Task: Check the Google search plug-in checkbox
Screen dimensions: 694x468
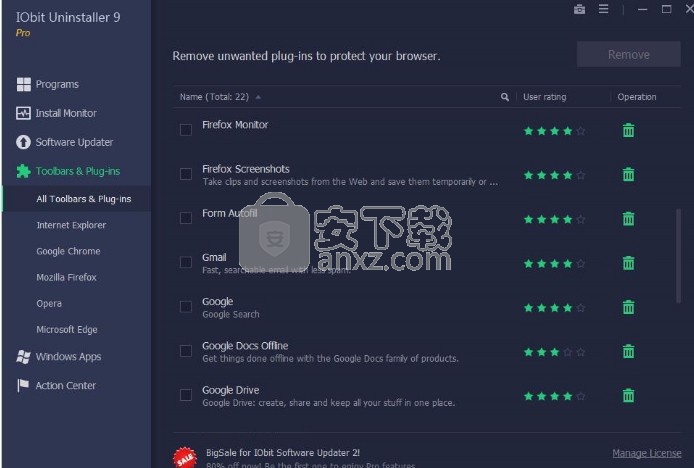Action: tap(186, 307)
